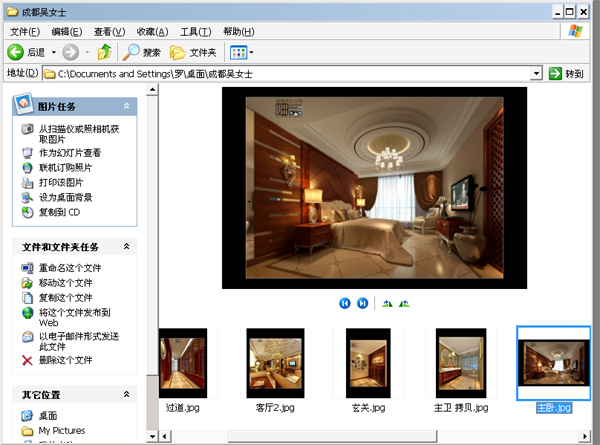
Task: Open the Views dropdown arrow
Action: tap(251, 53)
